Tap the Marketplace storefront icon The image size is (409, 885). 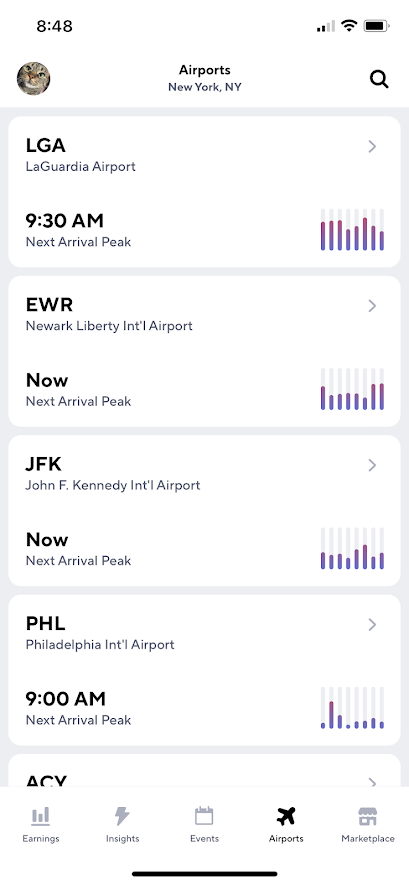tap(368, 816)
